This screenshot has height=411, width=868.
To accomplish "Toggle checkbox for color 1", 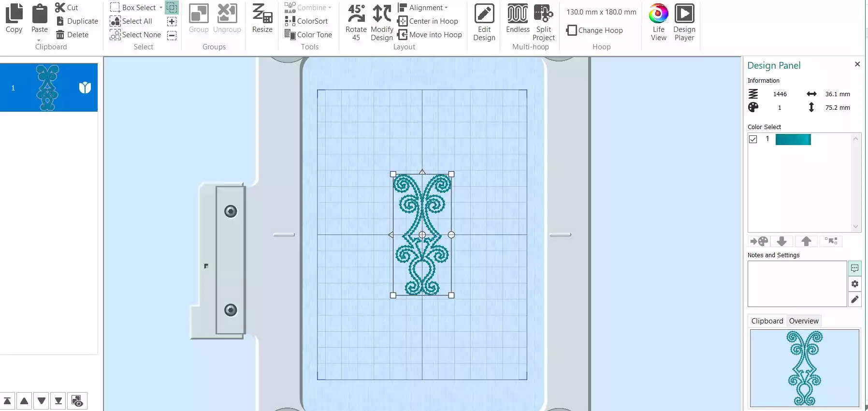I will (x=753, y=139).
